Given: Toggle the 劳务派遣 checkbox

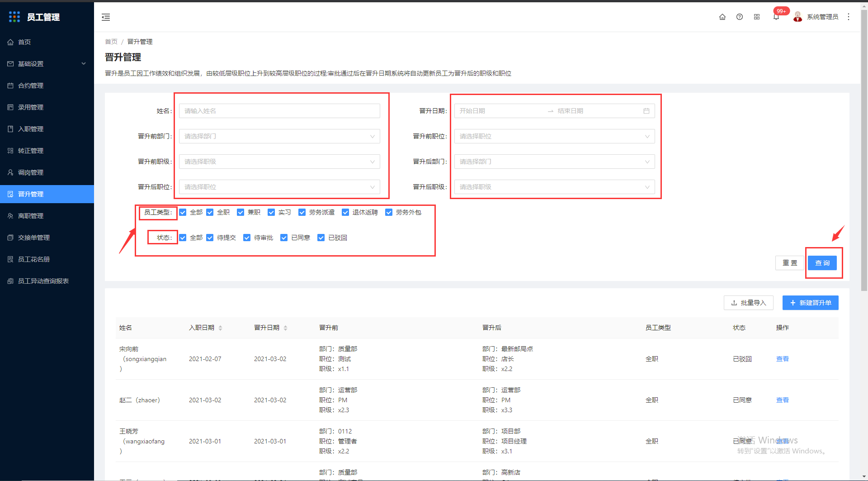Looking at the screenshot, I should pyautogui.click(x=302, y=212).
